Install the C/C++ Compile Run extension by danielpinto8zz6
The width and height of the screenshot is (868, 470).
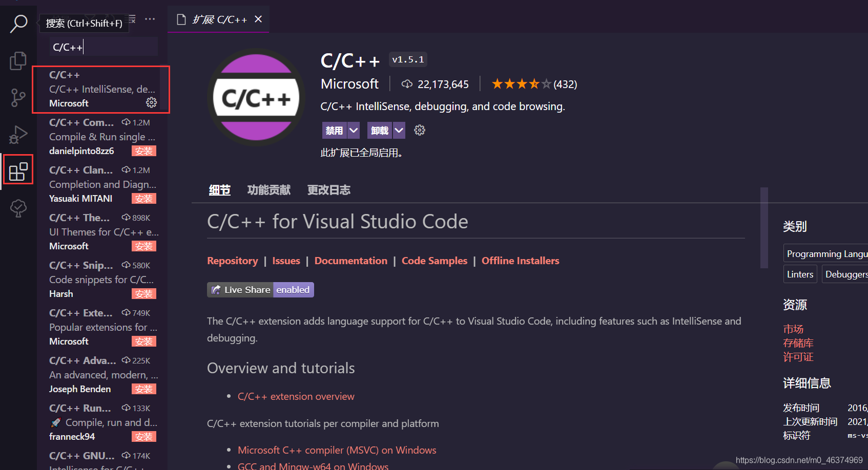coord(143,151)
